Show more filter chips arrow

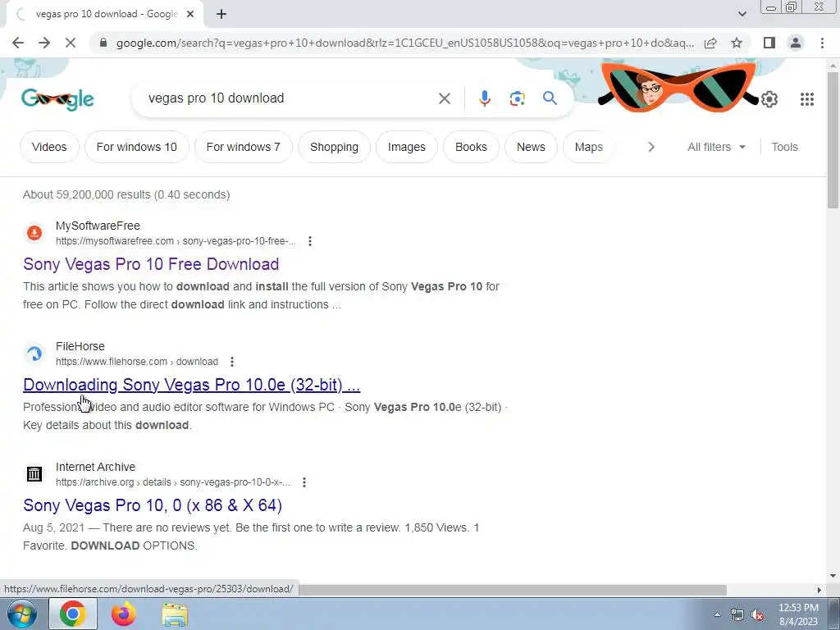(651, 147)
